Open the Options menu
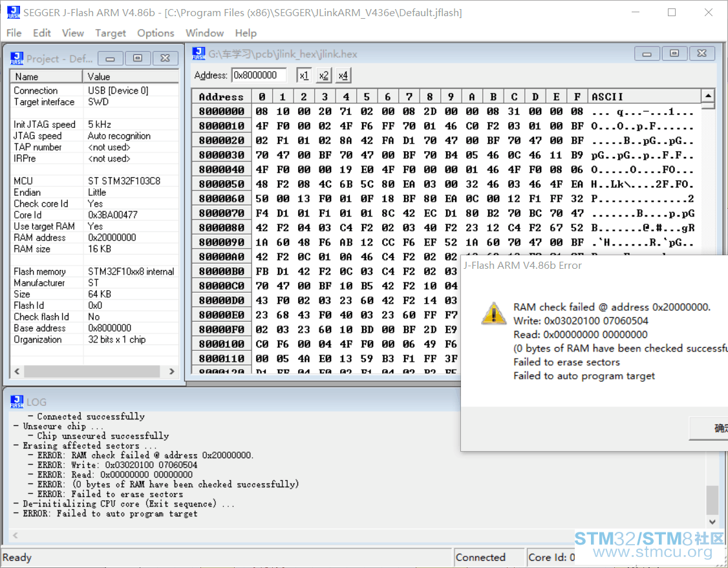 point(156,33)
